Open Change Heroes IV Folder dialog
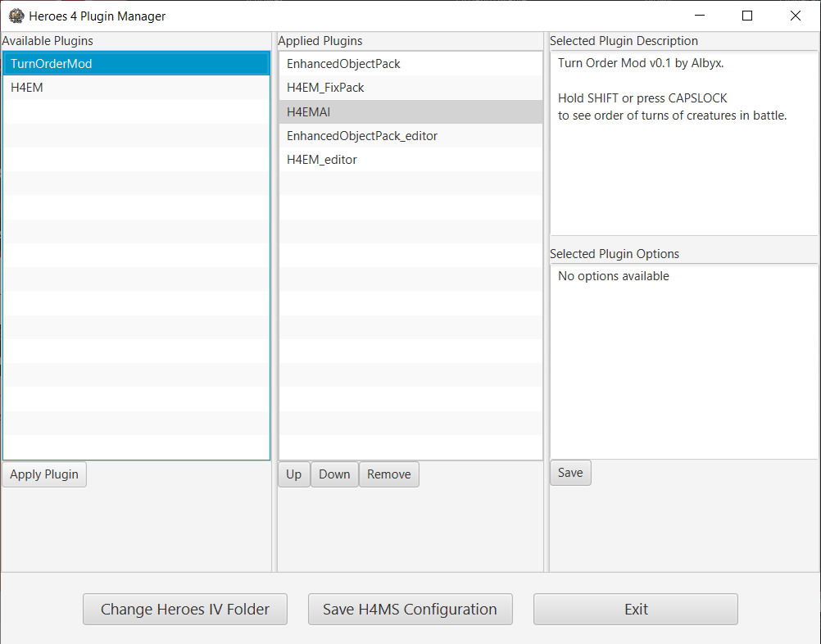This screenshot has height=644, width=821. click(185, 609)
